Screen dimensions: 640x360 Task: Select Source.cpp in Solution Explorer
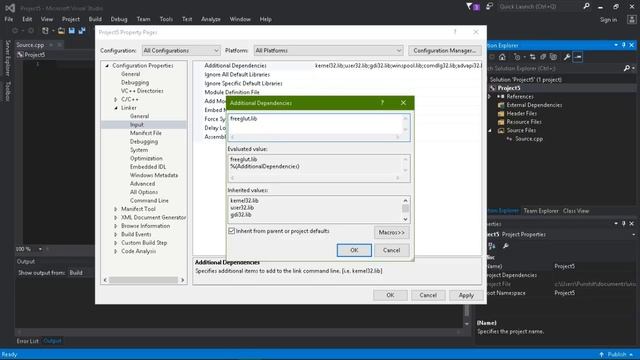pyautogui.click(x=529, y=139)
